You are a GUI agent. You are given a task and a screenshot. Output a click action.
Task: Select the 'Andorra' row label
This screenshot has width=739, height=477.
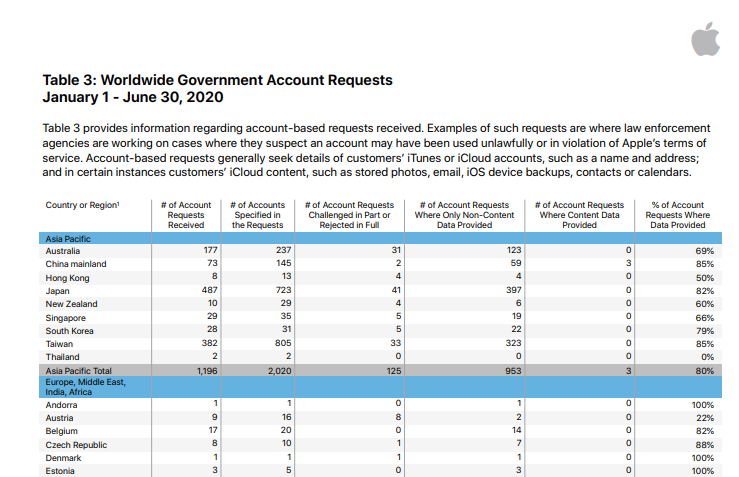pos(61,405)
